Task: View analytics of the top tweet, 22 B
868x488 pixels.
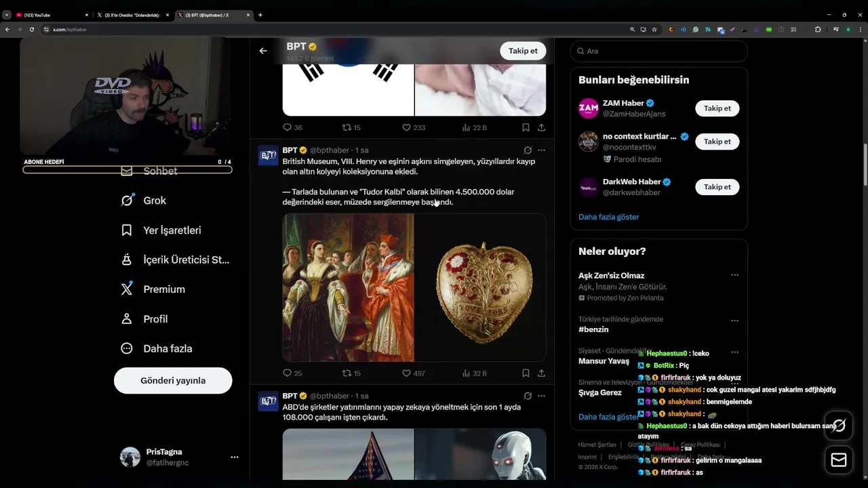Action: click(x=474, y=127)
